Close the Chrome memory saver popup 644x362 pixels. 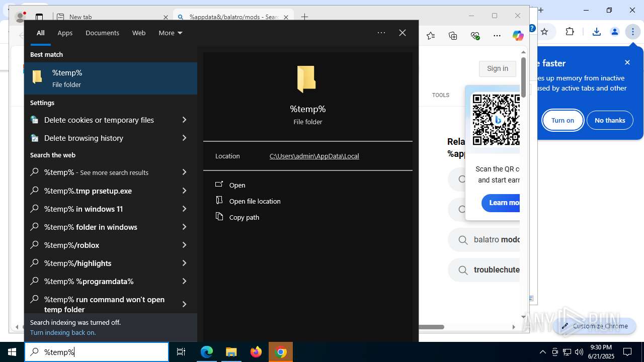point(627,62)
